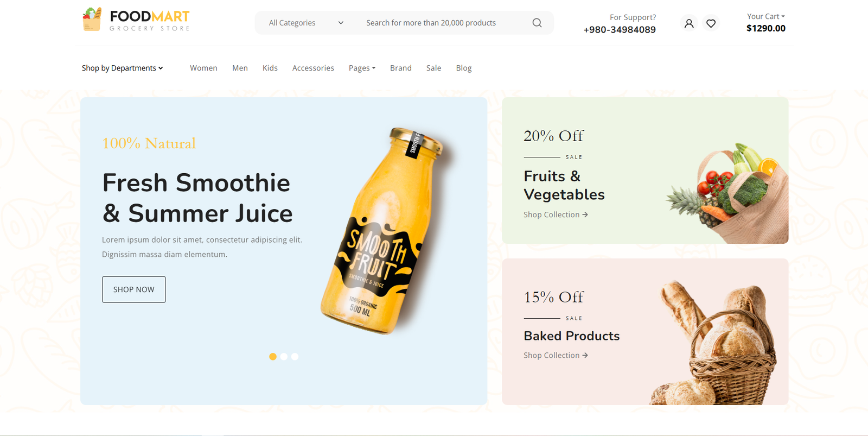This screenshot has height=436, width=868.
Task: Open the Sale navigation link
Action: point(433,68)
